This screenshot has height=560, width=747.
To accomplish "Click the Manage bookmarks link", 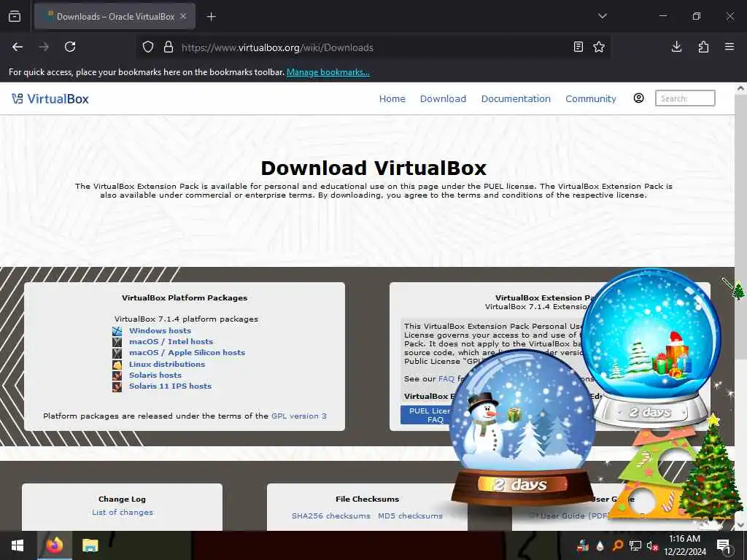I will [328, 72].
